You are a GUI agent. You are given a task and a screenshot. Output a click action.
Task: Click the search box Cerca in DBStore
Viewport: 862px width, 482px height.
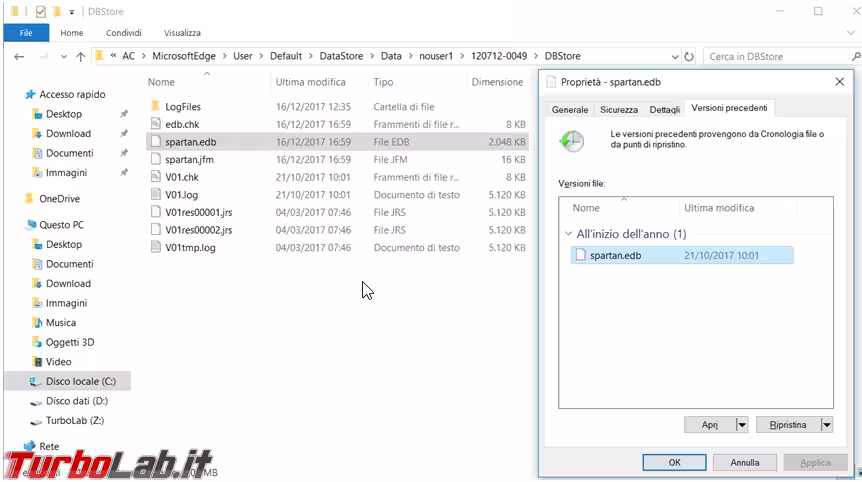coord(775,57)
